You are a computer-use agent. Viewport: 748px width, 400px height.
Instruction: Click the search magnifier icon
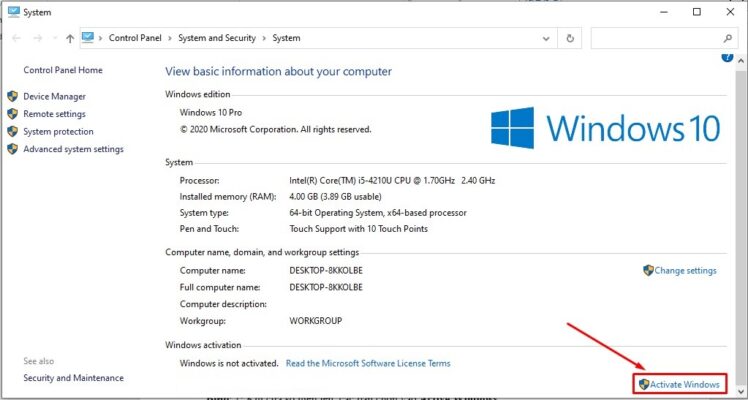728,38
